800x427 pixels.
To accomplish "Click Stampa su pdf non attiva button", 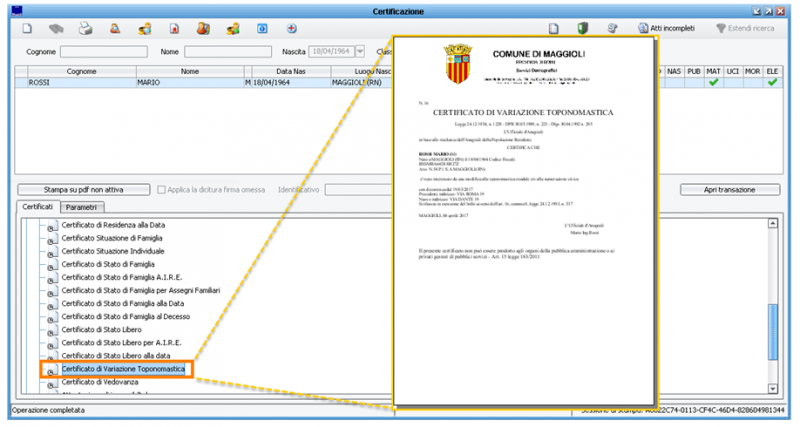I will [84, 190].
